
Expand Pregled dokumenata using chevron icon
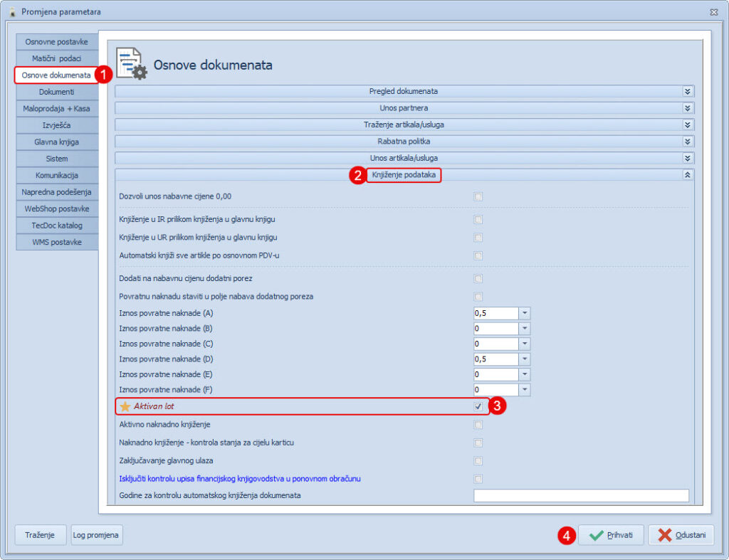pyautogui.click(x=687, y=92)
